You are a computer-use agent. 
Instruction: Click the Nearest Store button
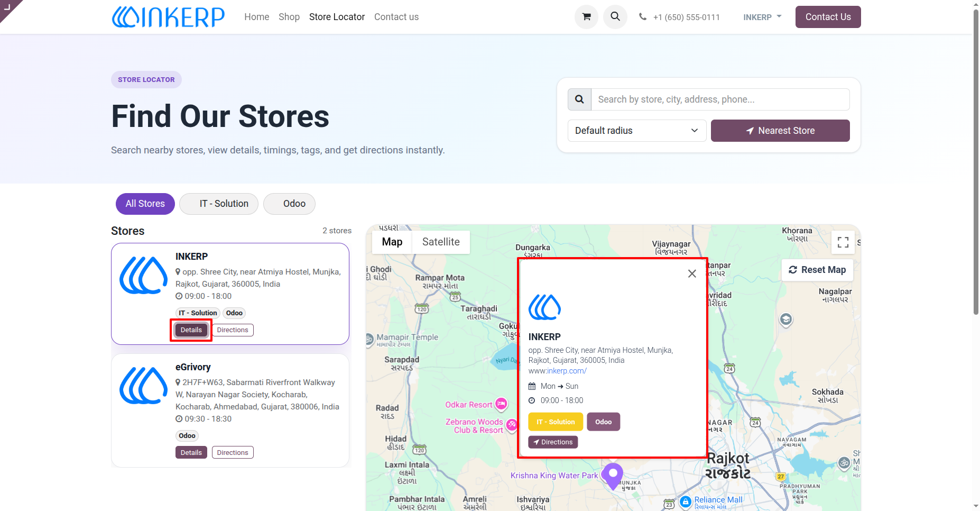(780, 131)
